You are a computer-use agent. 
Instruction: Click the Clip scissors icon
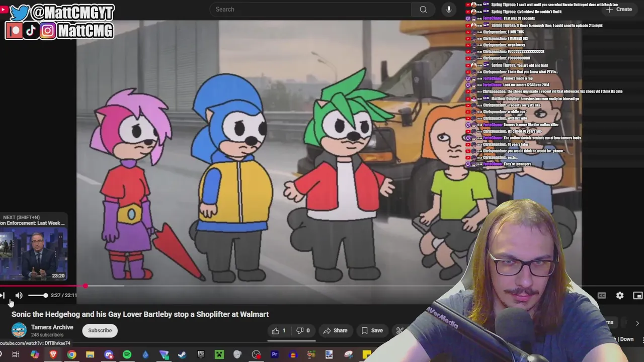click(x=399, y=330)
